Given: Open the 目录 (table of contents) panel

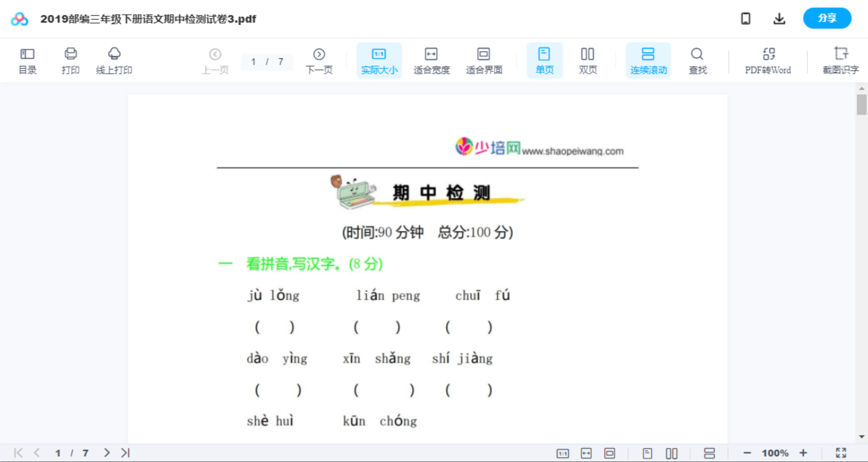Looking at the screenshot, I should (27, 60).
